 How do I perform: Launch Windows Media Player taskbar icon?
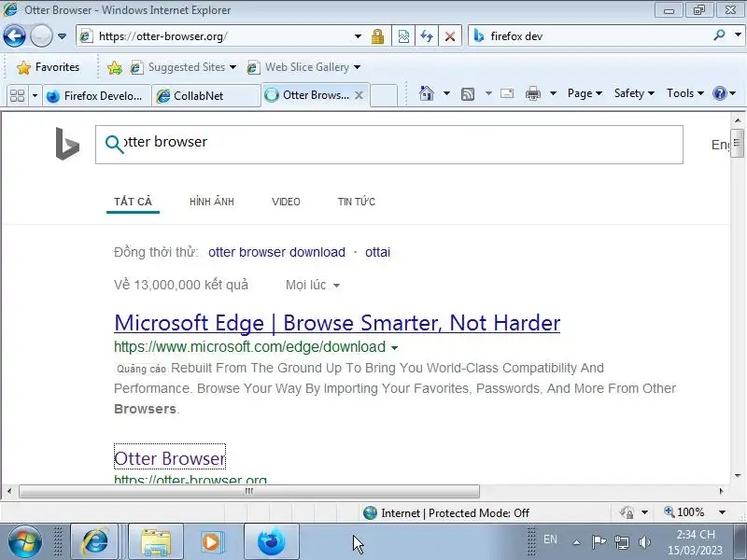[x=211, y=542]
